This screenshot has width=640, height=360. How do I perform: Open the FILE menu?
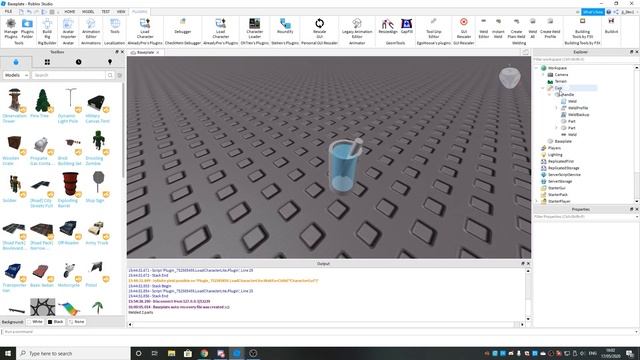[8, 11]
